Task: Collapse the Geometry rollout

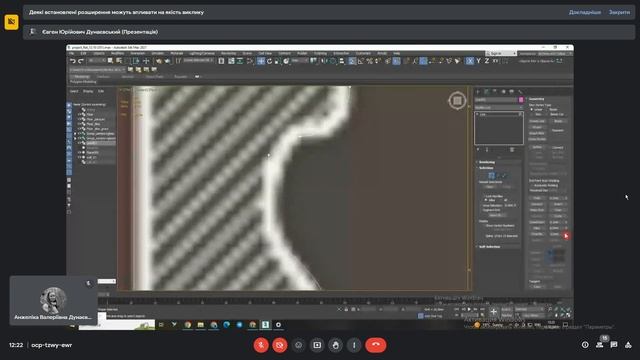Action: click(x=536, y=99)
